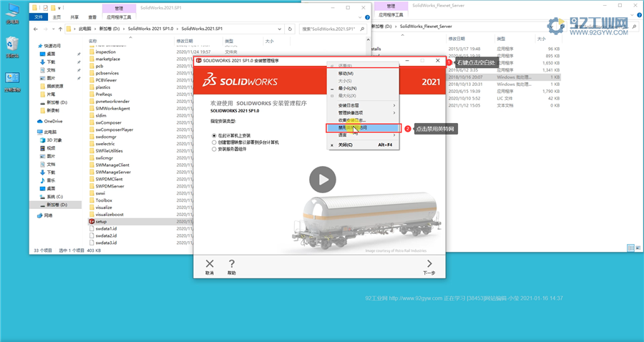This screenshot has height=342, width=644.
Task: Open This PC desktop icon
Action: (12, 14)
